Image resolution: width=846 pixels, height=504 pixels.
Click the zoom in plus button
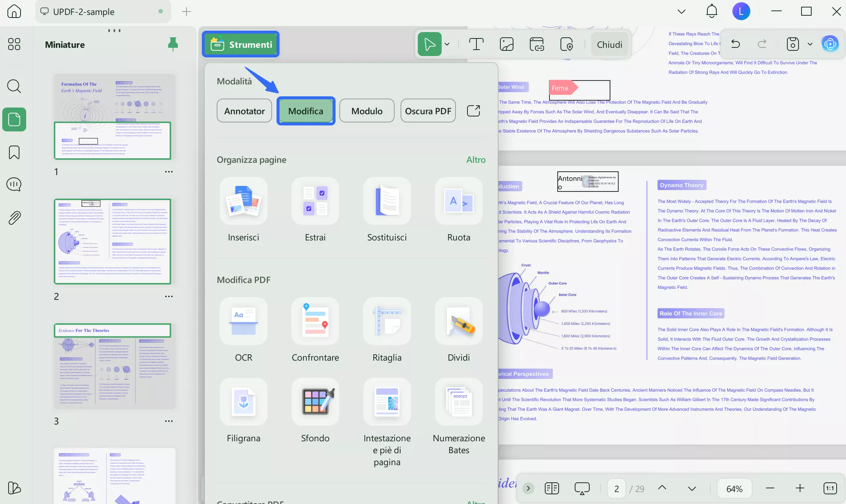pos(800,488)
